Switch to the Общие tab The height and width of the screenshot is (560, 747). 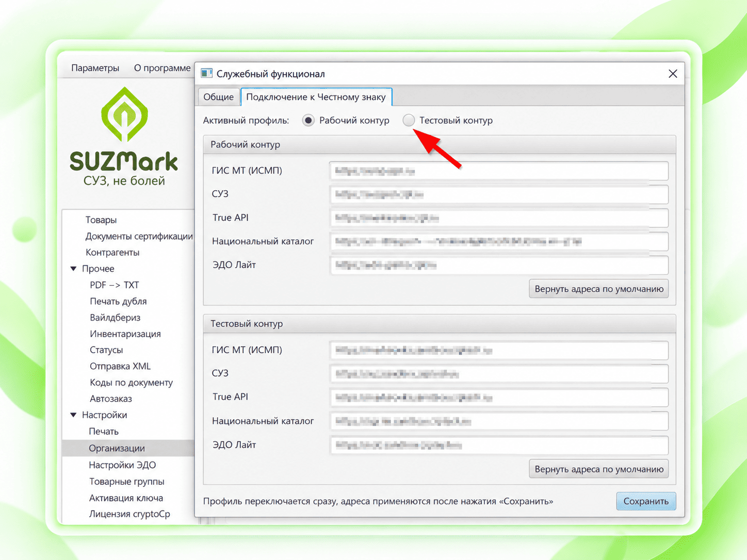(219, 97)
